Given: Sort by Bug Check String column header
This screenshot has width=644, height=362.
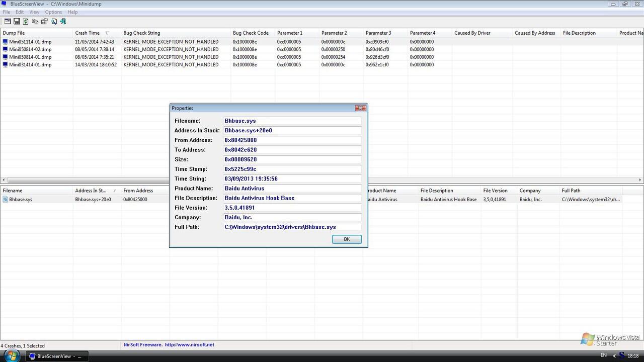Looking at the screenshot, I should point(176,33).
